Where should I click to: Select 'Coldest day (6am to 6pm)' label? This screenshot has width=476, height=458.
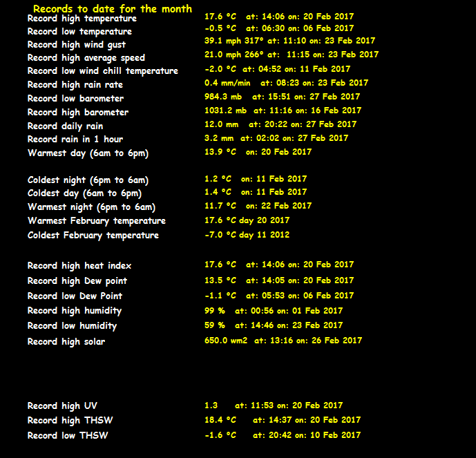click(x=85, y=193)
